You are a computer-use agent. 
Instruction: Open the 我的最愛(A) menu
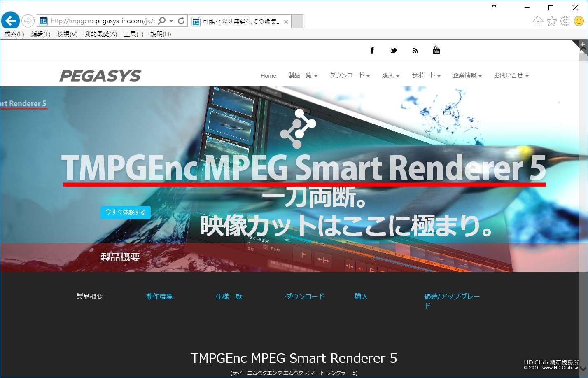101,34
